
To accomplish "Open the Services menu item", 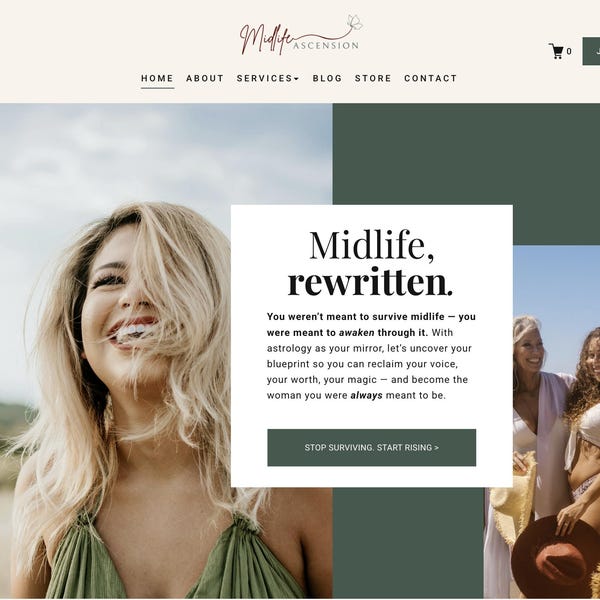I will point(267,78).
